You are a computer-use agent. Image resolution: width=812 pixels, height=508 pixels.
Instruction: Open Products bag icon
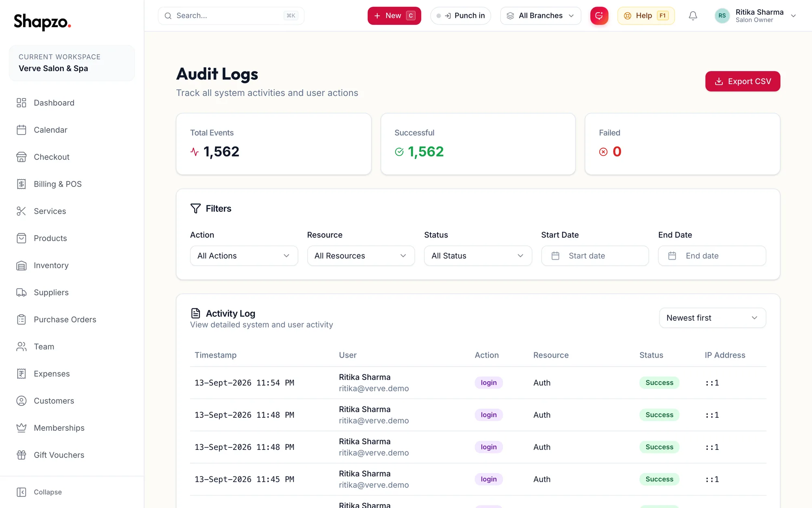click(21, 238)
